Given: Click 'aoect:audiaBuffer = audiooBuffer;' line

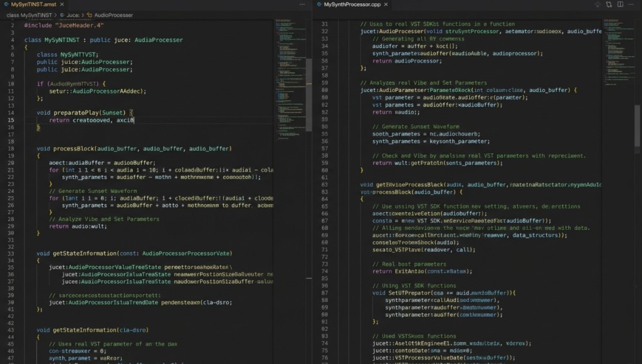Looking at the screenshot, I should tap(102, 163).
